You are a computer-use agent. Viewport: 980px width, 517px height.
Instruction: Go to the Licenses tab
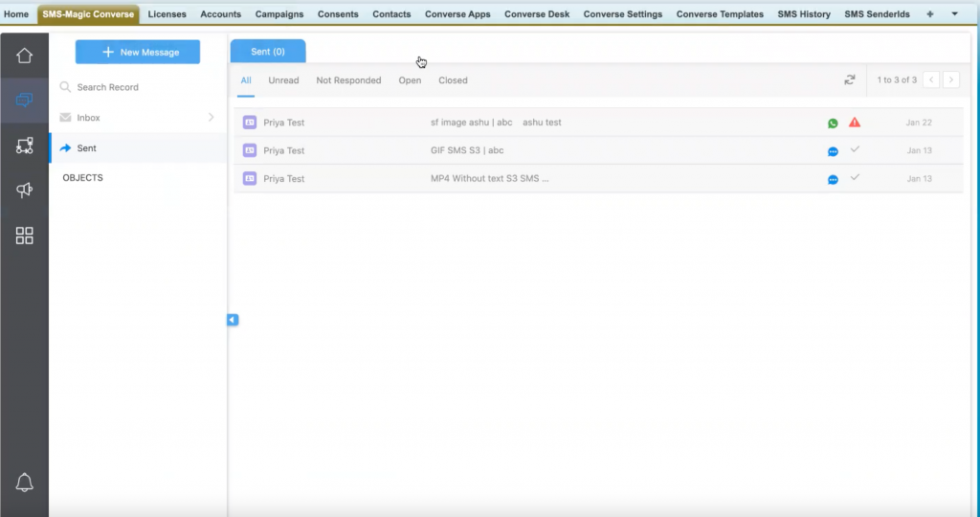167,13
